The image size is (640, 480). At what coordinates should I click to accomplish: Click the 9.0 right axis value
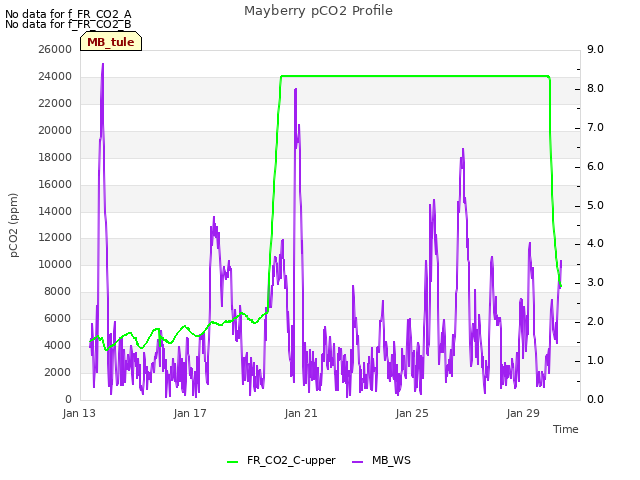click(595, 49)
